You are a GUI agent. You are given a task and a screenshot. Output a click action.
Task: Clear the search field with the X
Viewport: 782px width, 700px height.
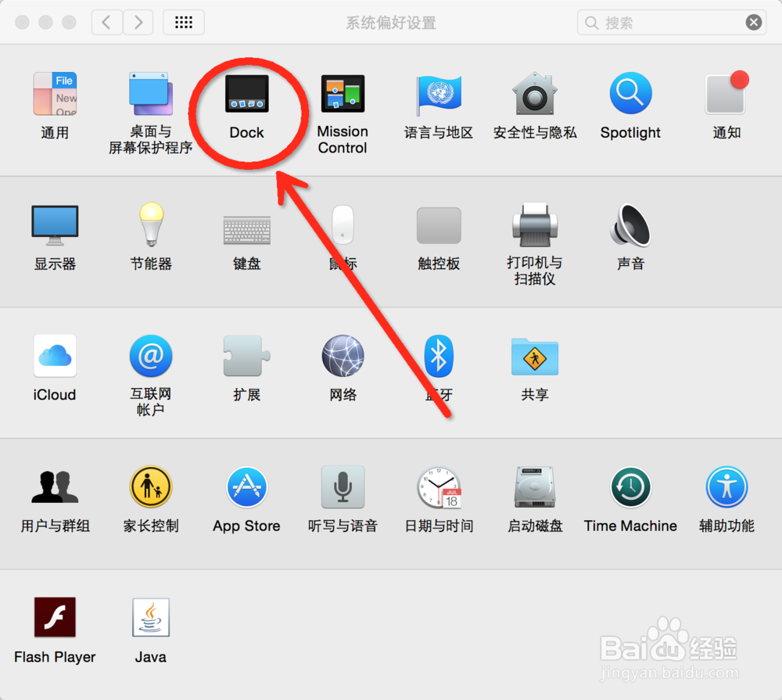click(x=754, y=23)
